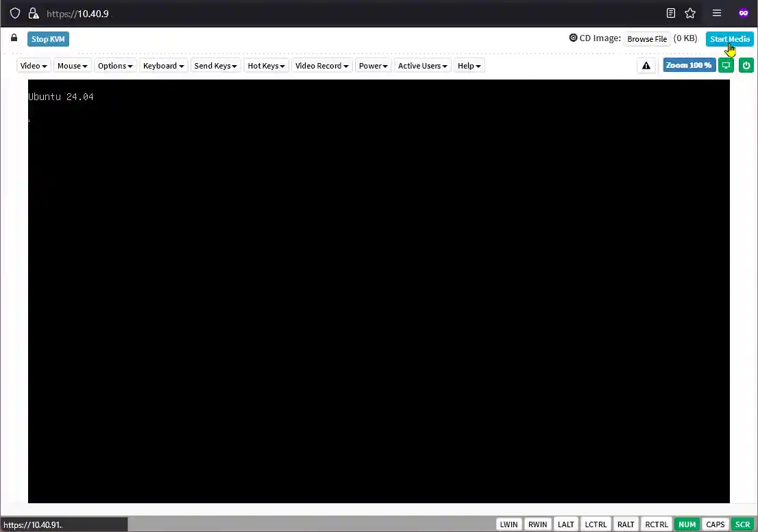Click the (0 KB) file size label
Screen dimensions: 758x532
tap(685, 38)
